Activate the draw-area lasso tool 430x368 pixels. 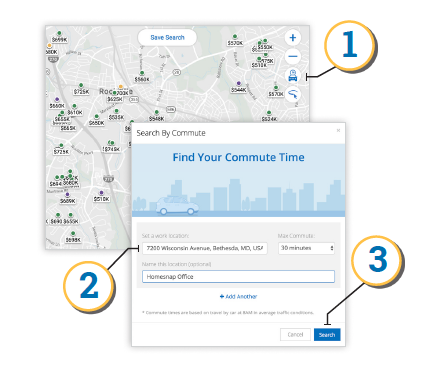tap(293, 94)
